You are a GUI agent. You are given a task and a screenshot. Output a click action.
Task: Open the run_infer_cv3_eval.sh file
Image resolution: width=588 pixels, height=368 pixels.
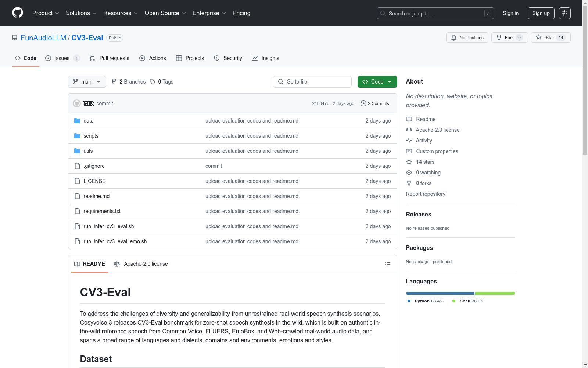coord(108,226)
